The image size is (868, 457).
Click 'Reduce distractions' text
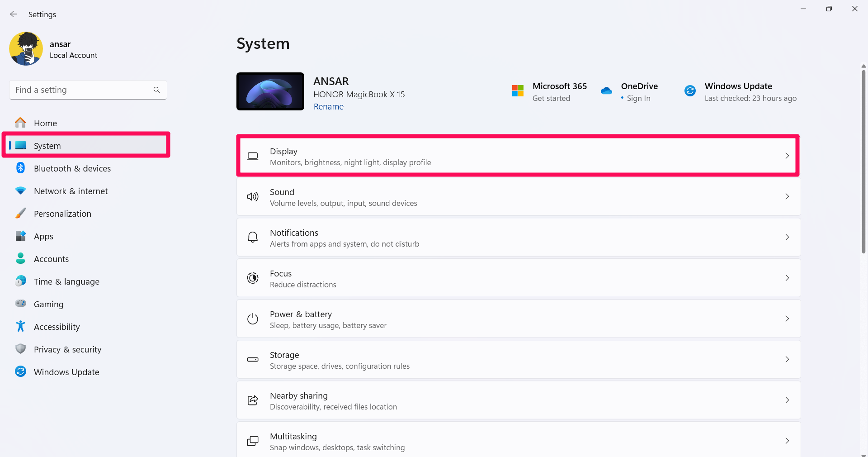pyautogui.click(x=303, y=285)
